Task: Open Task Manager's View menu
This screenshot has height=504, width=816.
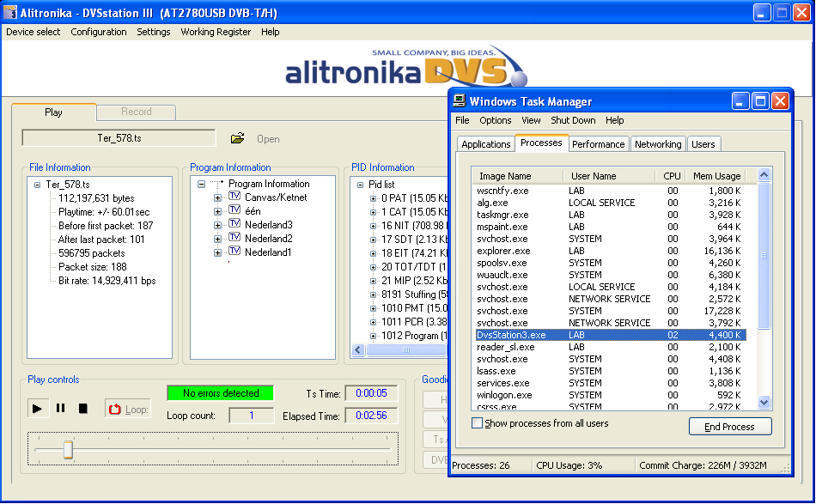Action: (x=531, y=120)
